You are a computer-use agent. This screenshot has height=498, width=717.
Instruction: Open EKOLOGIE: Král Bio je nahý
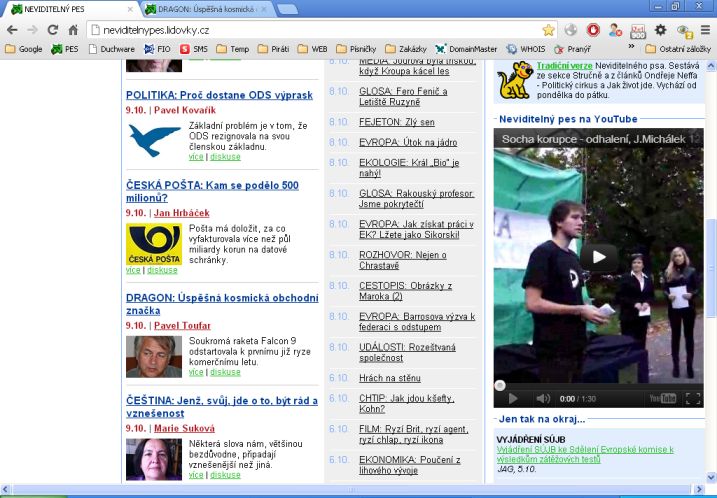pos(409,168)
